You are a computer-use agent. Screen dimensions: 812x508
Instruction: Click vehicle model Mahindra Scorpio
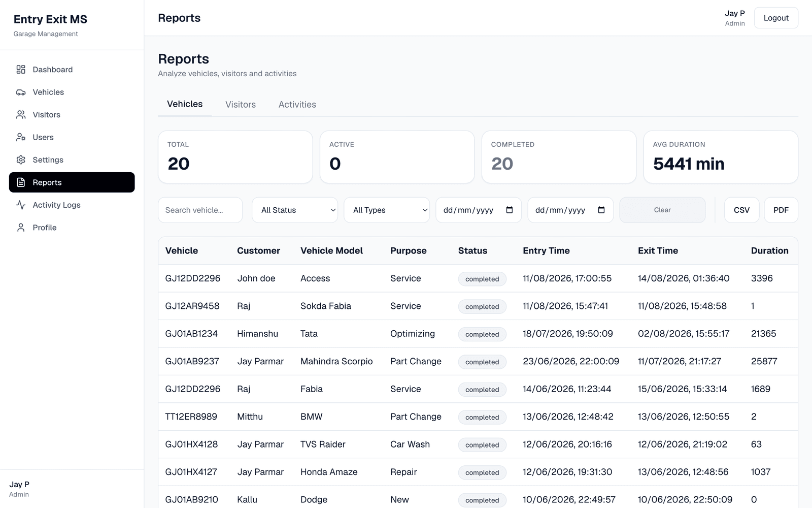pyautogui.click(x=336, y=361)
